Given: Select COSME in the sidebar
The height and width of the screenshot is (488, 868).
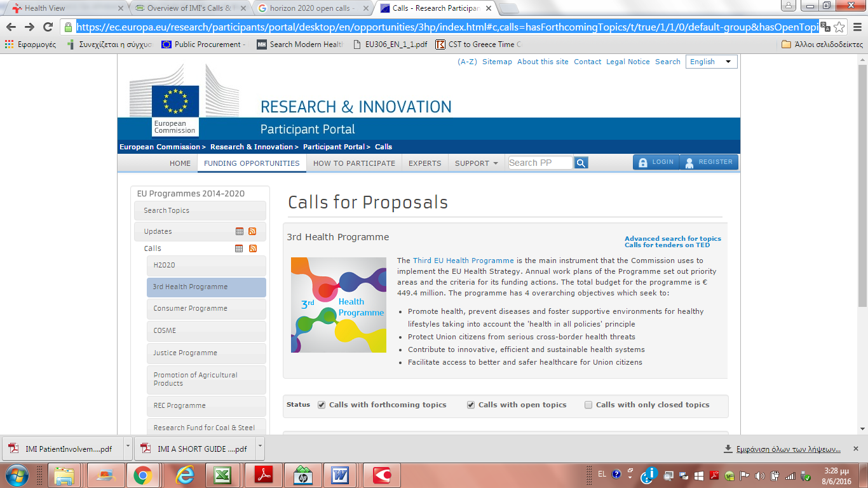Looking at the screenshot, I should [x=207, y=331].
